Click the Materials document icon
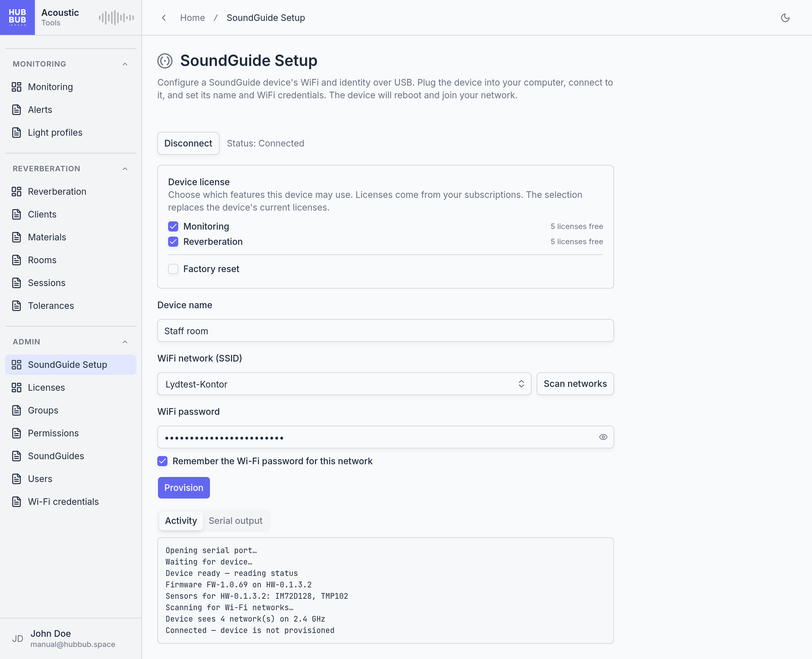 coord(16,237)
